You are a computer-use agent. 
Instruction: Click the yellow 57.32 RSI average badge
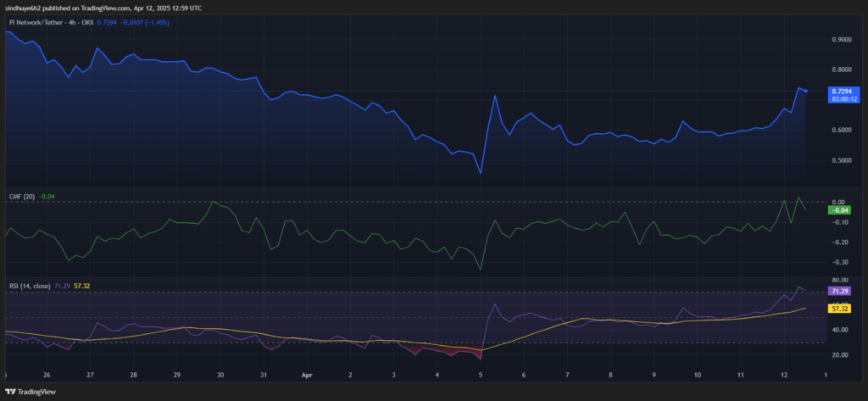pos(840,309)
